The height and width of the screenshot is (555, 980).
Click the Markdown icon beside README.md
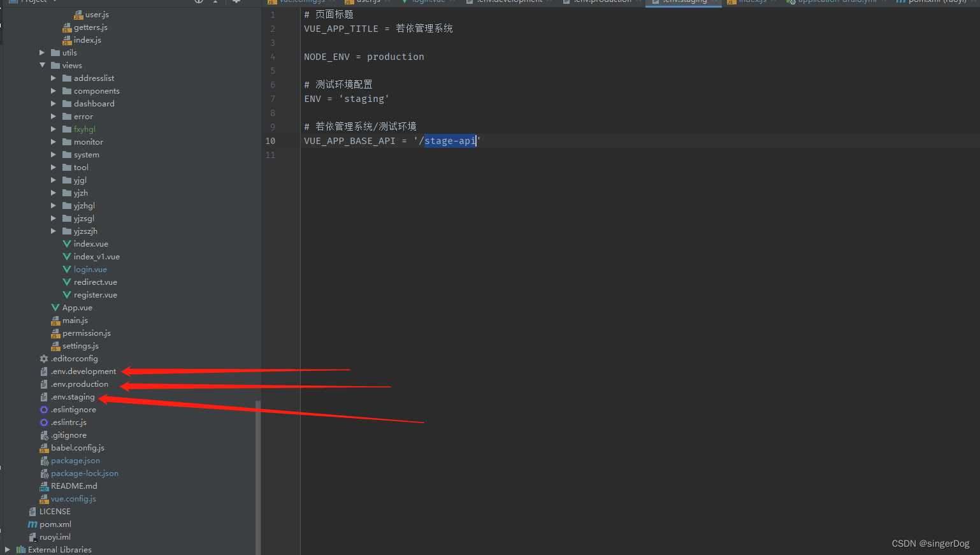pos(44,486)
